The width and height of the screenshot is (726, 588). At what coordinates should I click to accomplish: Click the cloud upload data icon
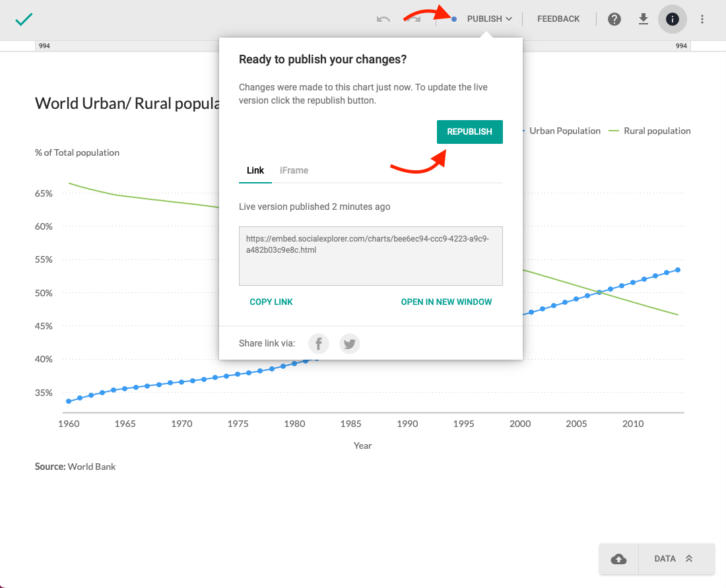point(619,559)
